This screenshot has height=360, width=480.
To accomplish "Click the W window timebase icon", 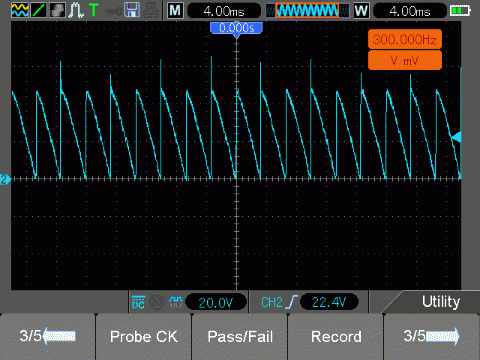I will 361,11.
